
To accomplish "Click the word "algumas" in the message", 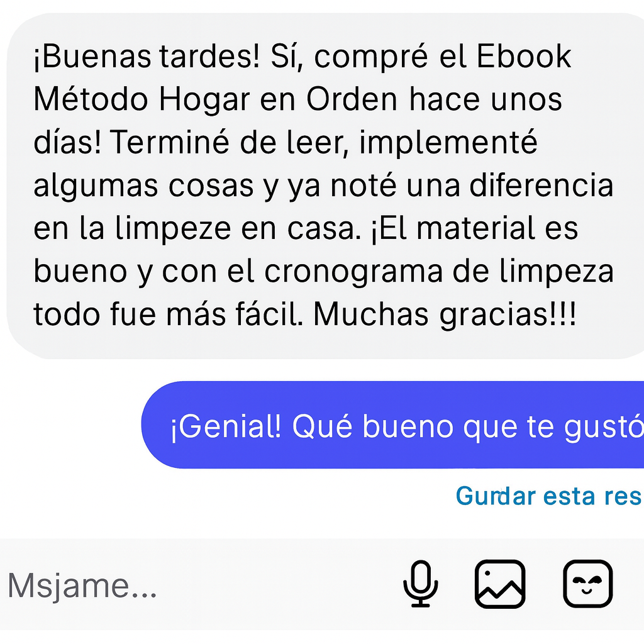I will click(96, 187).
